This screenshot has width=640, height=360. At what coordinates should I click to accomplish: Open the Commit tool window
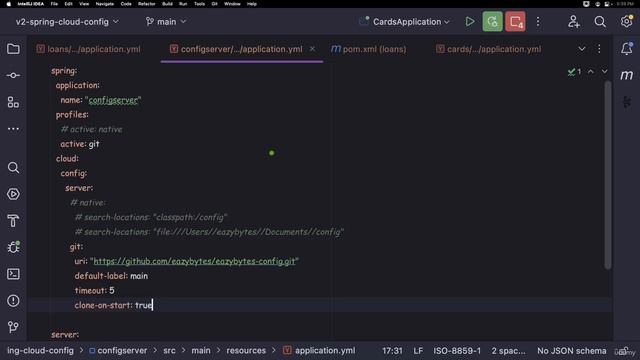[x=13, y=76]
